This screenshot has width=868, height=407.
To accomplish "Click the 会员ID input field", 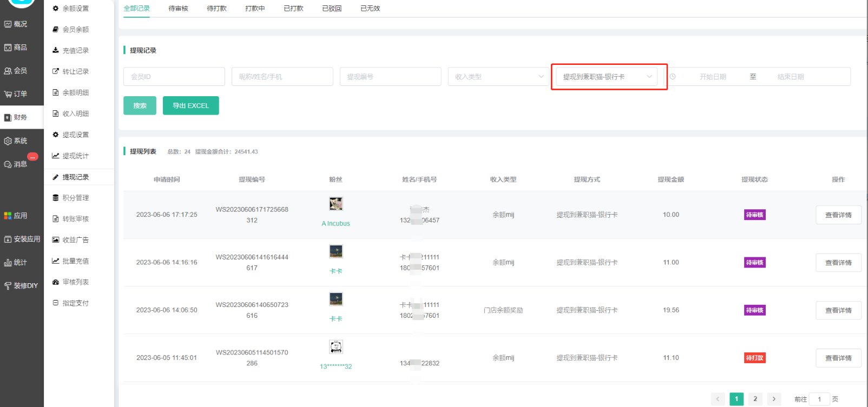I will [x=174, y=77].
